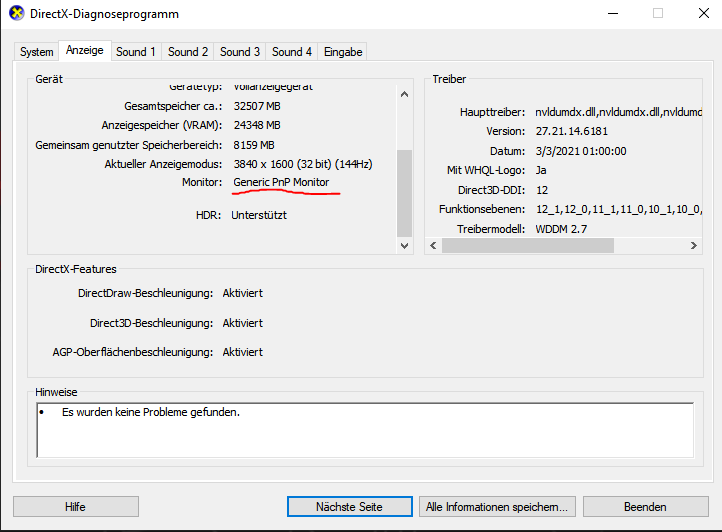This screenshot has height=532, width=722.
Task: Click the Beenden button
Action: pos(646,507)
